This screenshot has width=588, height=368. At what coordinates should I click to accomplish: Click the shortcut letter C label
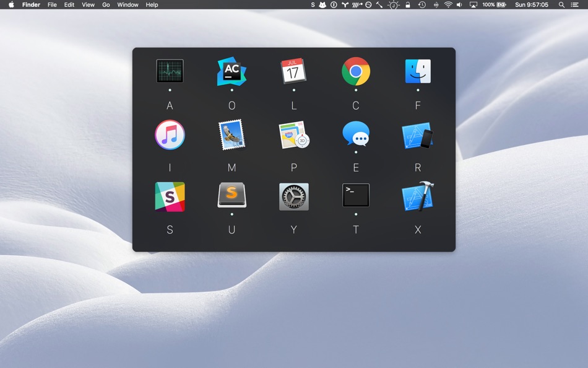pos(356,105)
